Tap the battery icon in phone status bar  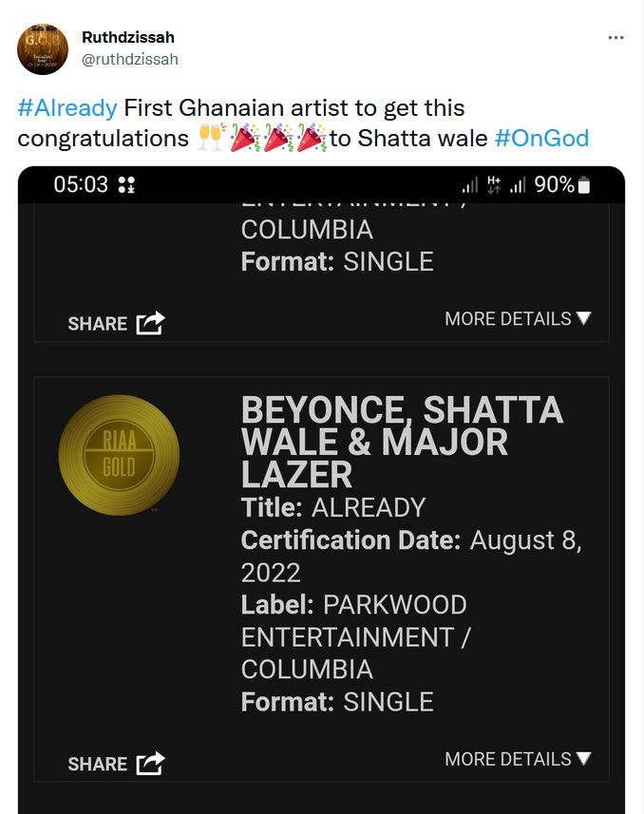[x=584, y=185]
